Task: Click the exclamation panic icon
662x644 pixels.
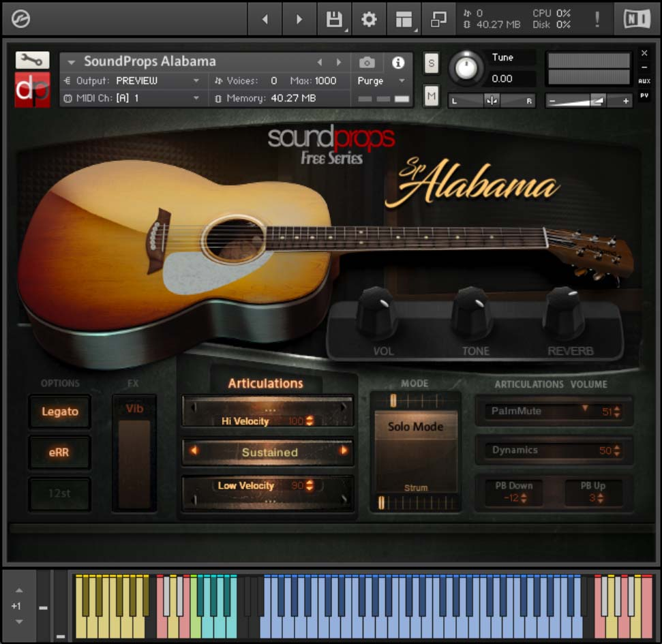Action: point(597,20)
